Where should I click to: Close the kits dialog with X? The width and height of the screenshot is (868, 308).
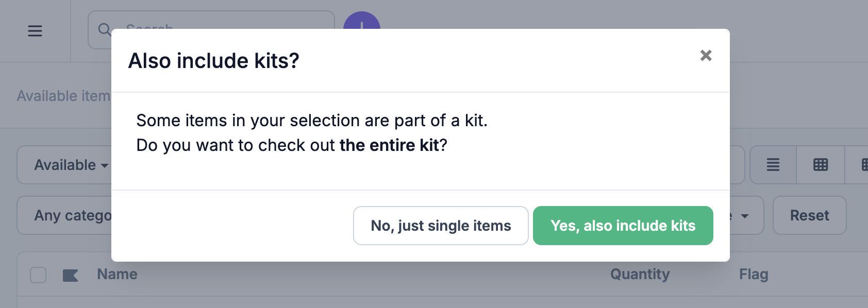pos(706,55)
